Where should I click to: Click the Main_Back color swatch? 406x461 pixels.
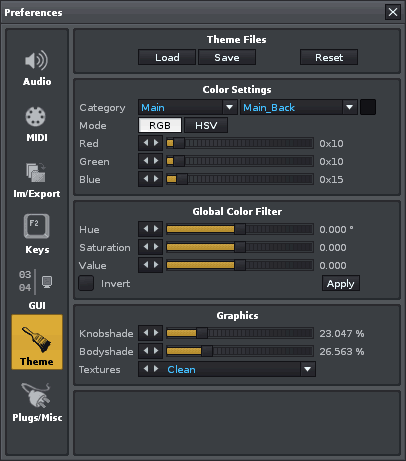pos(368,107)
